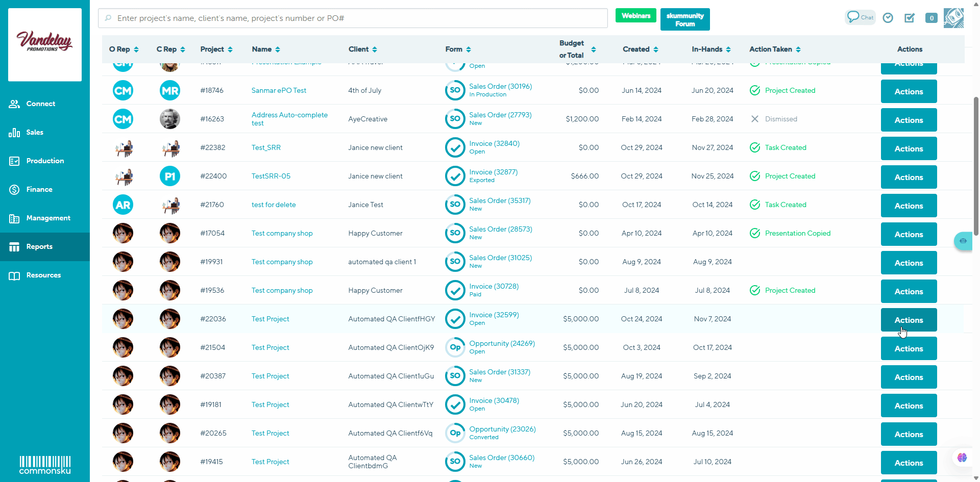Screen dimensions: 980x482
Task: Click the MR client rep avatar
Action: coord(170,91)
